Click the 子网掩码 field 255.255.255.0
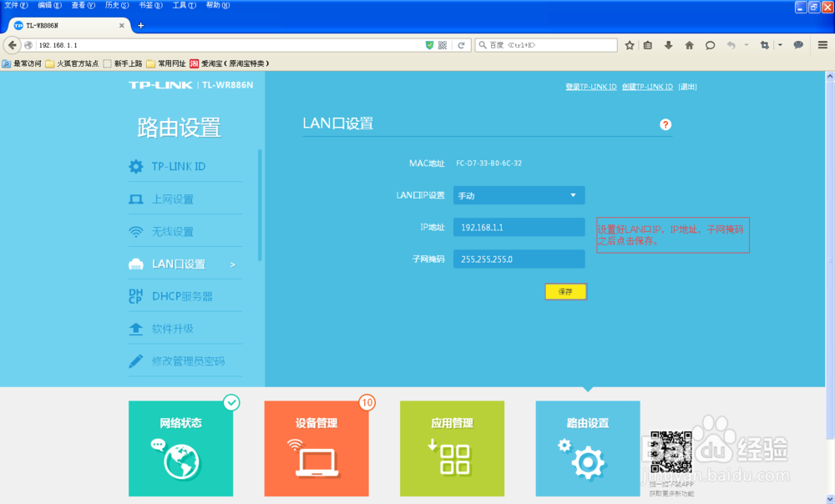Screen dimensions: 835x504 519,260
